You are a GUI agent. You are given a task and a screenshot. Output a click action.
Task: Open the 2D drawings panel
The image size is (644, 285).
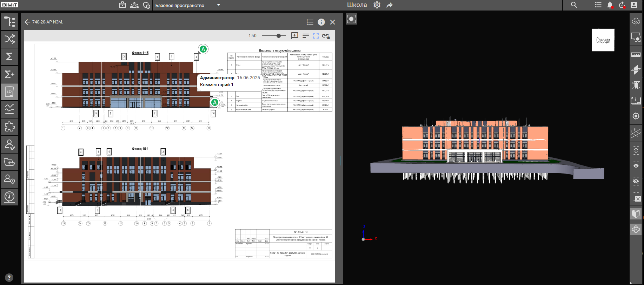pos(9,92)
